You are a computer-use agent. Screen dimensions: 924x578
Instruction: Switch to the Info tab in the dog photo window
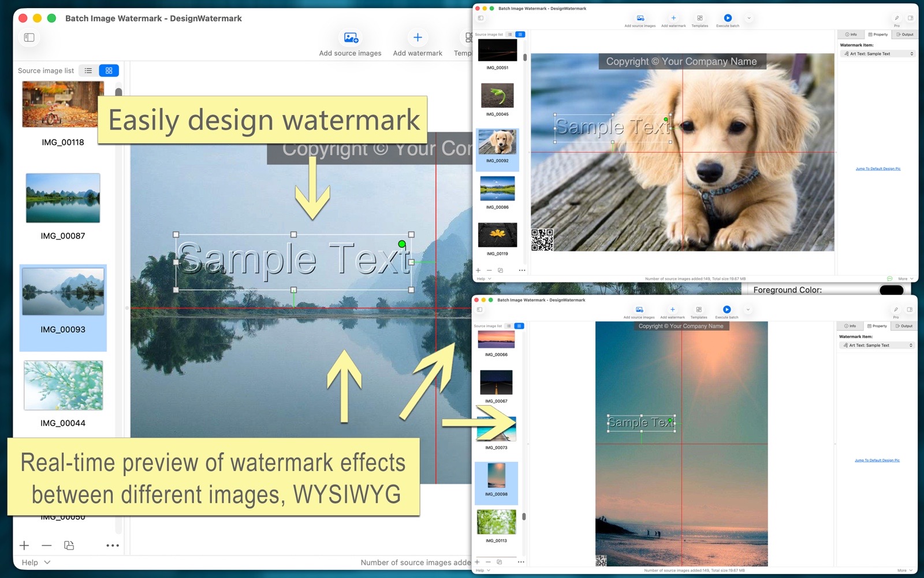851,35
